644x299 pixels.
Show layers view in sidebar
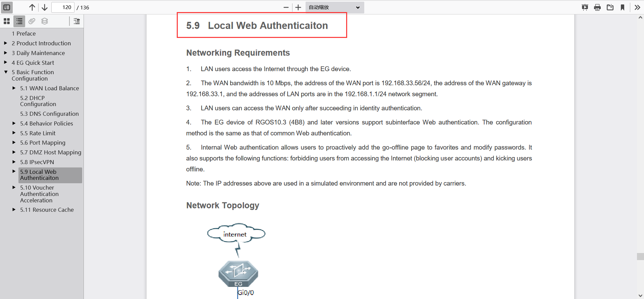[45, 21]
